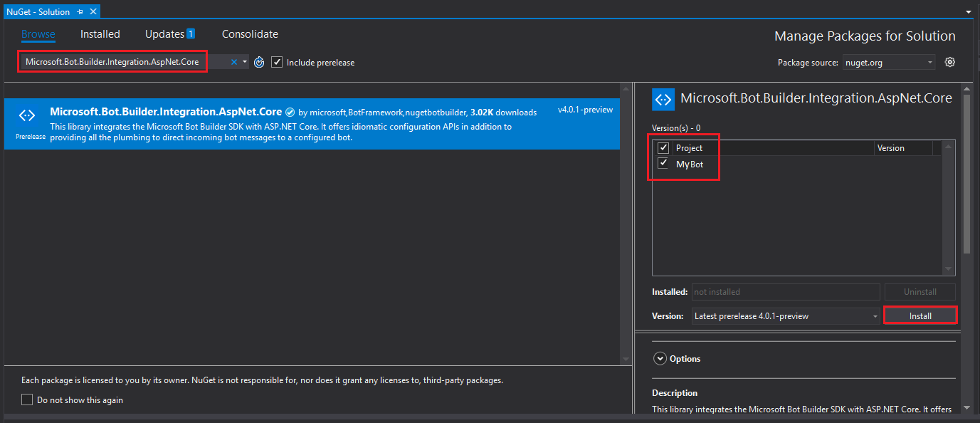
Task: Enable Do not show this again
Action: tap(27, 399)
